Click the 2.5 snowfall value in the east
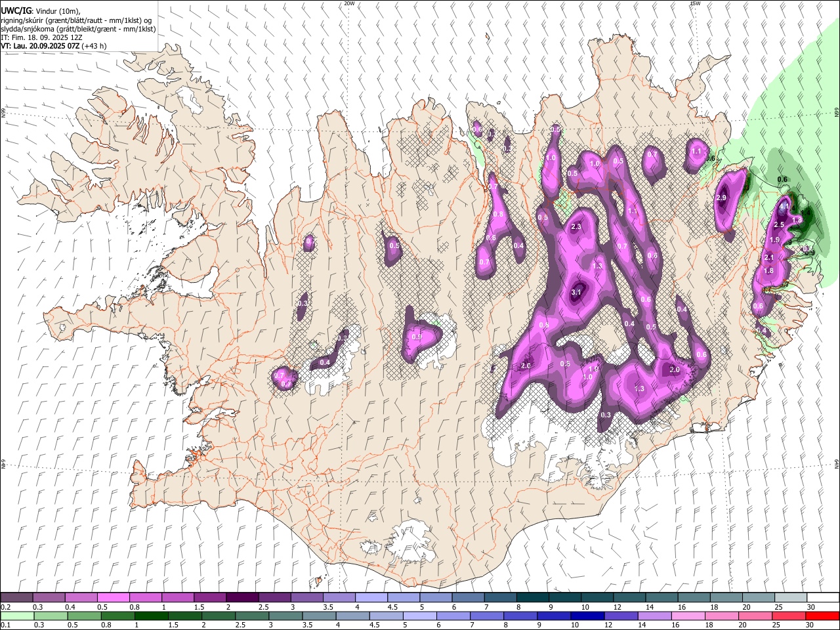 coord(779,225)
